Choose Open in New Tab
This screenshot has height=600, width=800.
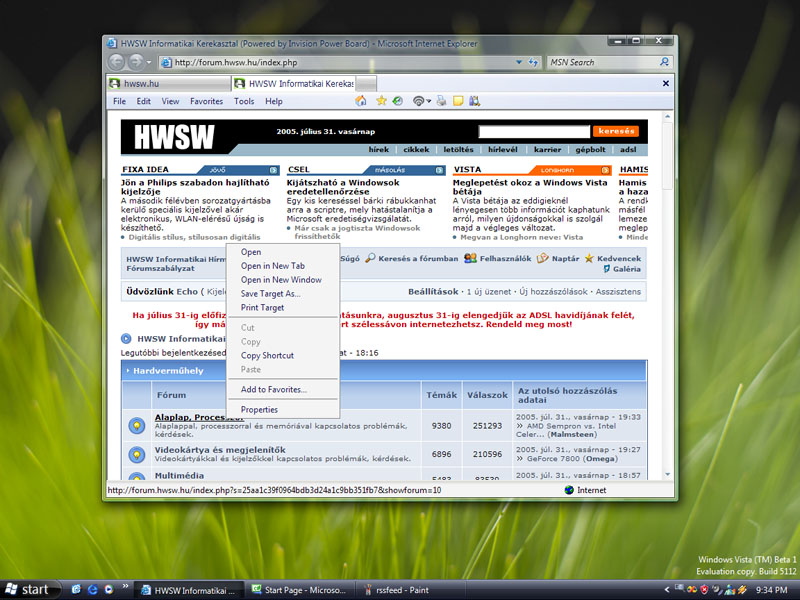(x=284, y=266)
